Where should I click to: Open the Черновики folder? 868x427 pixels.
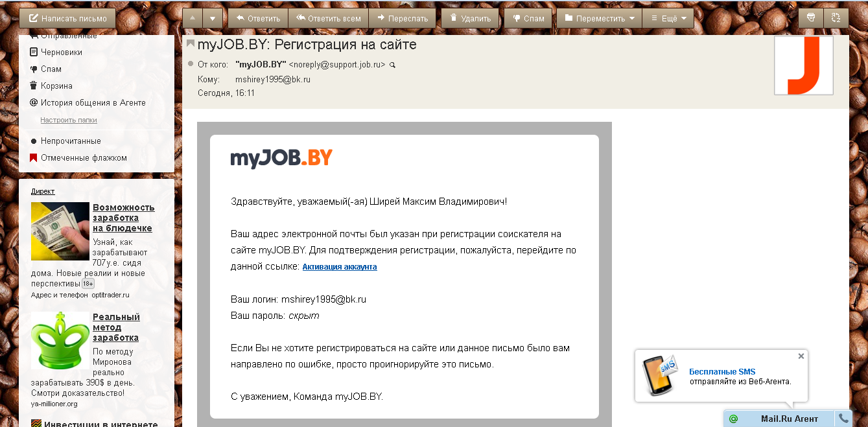pos(61,52)
